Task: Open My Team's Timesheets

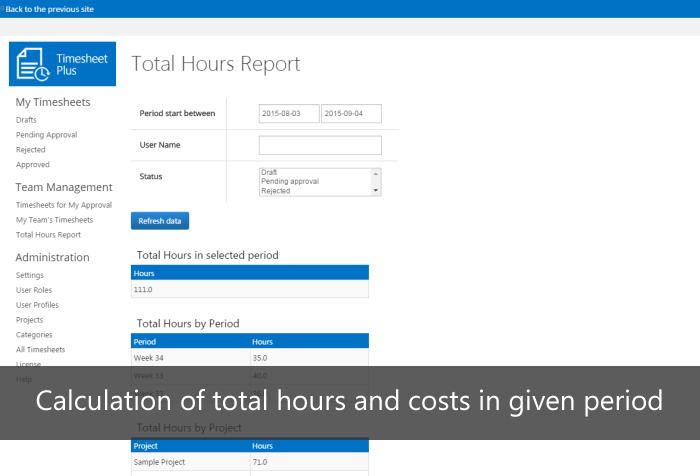Action: click(x=54, y=220)
